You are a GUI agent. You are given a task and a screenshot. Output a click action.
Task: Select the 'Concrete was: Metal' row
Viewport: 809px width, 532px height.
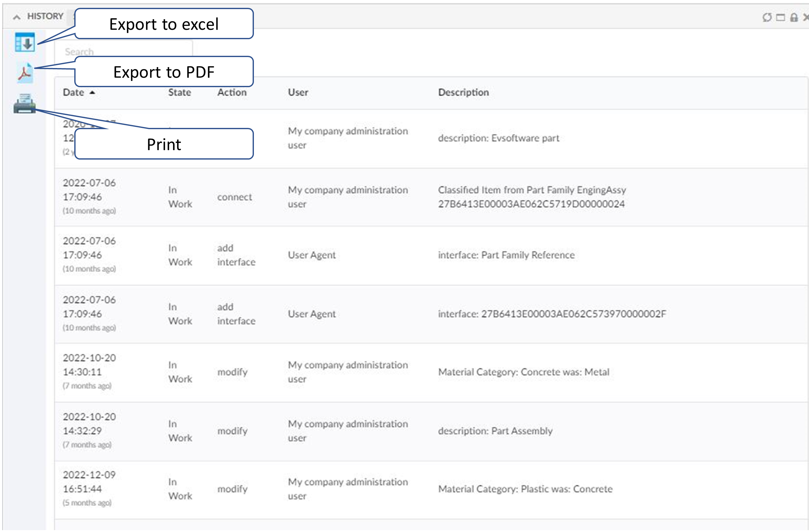coord(523,372)
